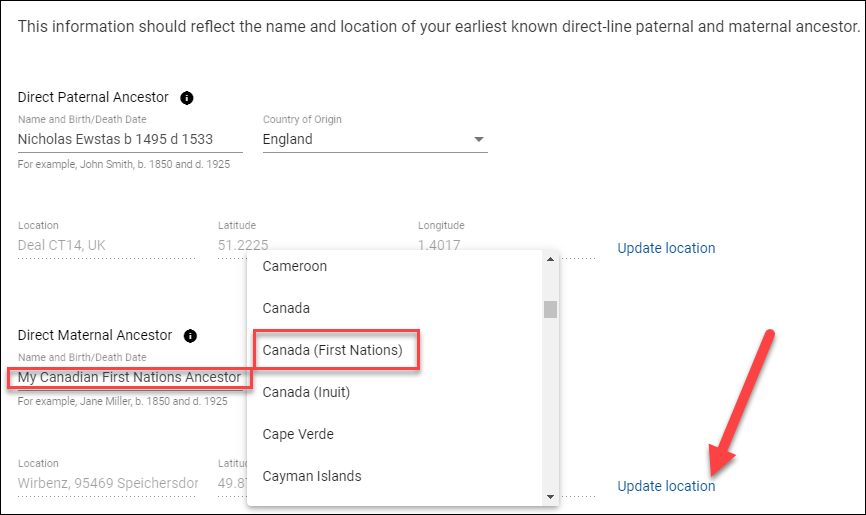Screen dimensions: 866x515
Task: Click the maternal Location field Wirbenz
Action: 107,484
